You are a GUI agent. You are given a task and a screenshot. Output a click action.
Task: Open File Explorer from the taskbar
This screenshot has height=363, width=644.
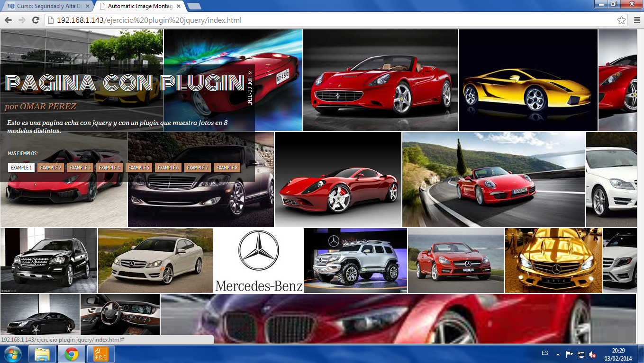pyautogui.click(x=42, y=354)
